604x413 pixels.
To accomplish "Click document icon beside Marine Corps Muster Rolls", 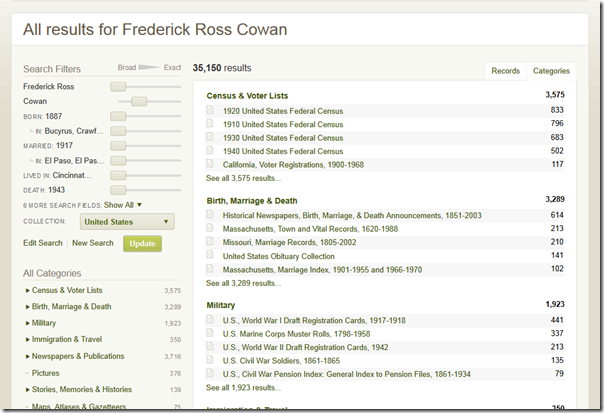I will pos(210,333).
